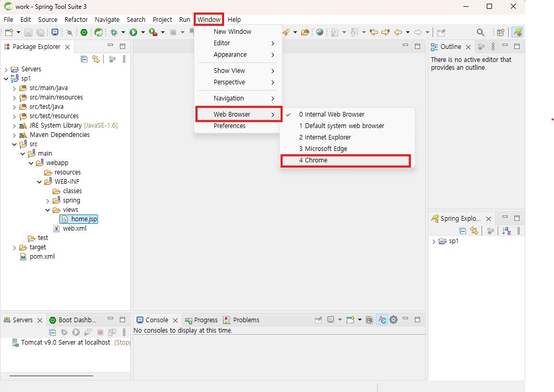Open the Perspective submenu
The width and height of the screenshot is (554, 392).
point(238,82)
